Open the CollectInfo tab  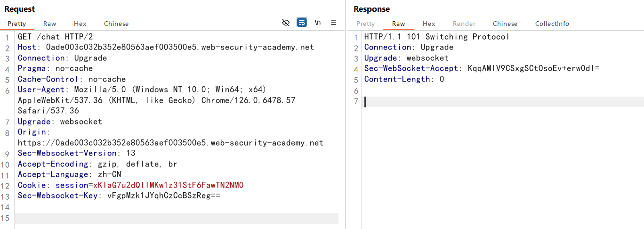(x=552, y=24)
